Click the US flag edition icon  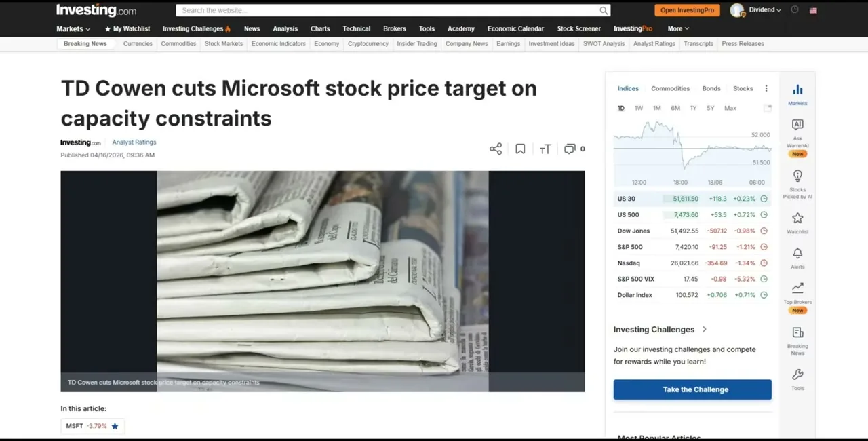click(x=813, y=10)
